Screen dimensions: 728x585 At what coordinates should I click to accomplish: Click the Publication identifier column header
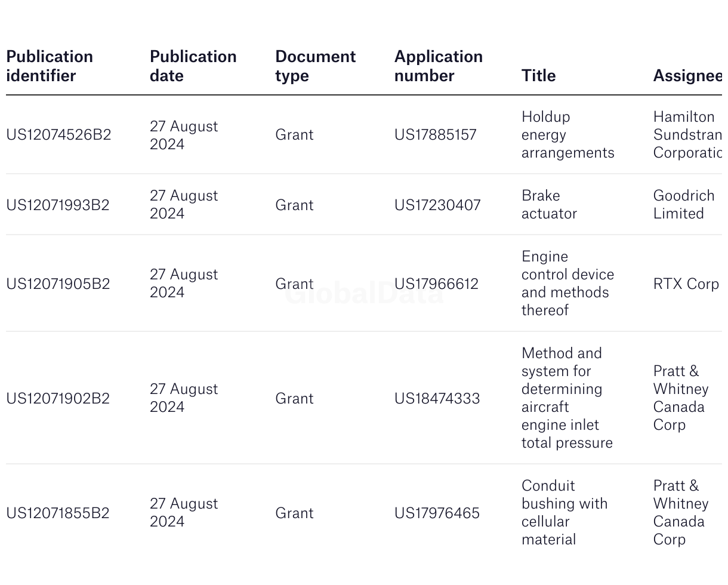(50, 66)
